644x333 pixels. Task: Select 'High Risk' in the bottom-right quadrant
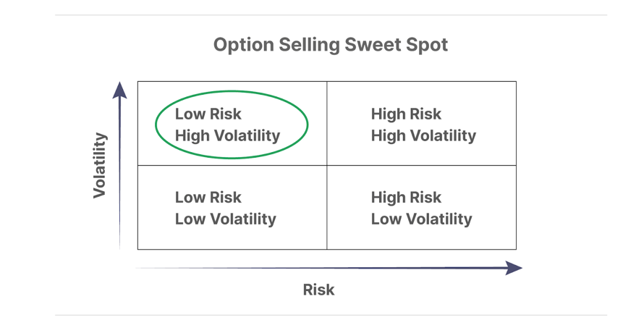[406, 198]
